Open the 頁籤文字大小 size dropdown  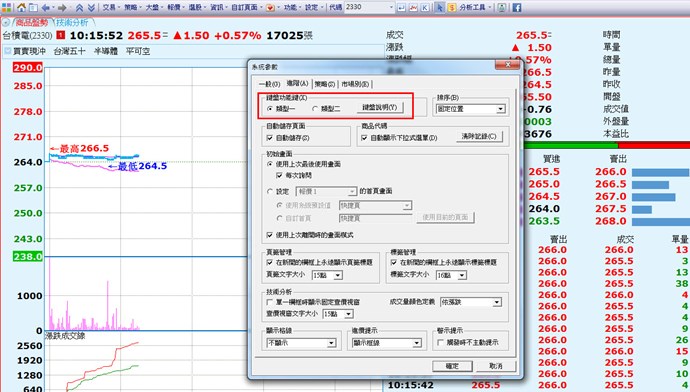[327, 275]
